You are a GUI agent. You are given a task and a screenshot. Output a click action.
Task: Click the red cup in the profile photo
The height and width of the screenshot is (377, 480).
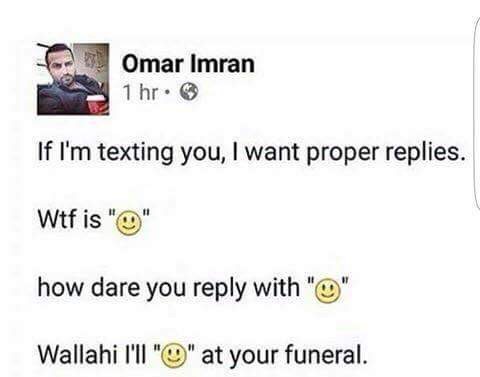click(94, 104)
